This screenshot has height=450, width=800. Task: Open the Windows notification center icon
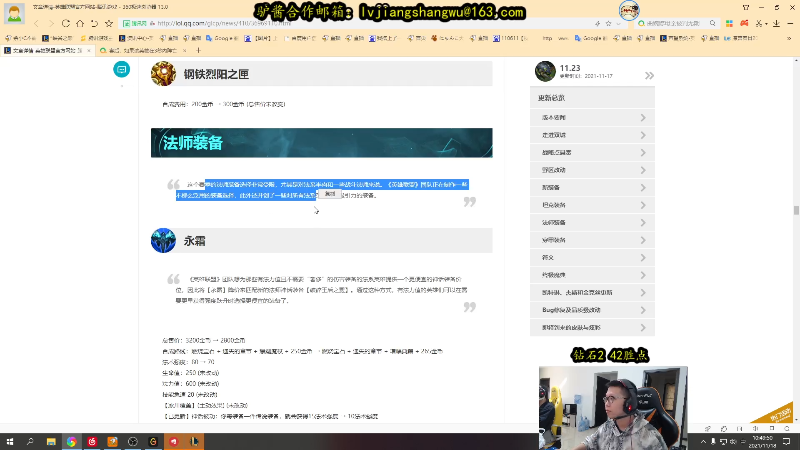pyautogui.click(x=787, y=442)
